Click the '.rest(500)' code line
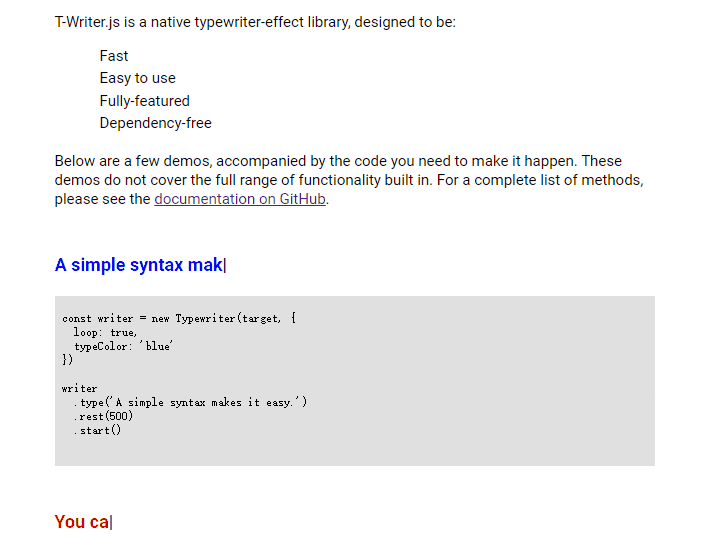Viewport: 713px width, 543px height. 102,416
